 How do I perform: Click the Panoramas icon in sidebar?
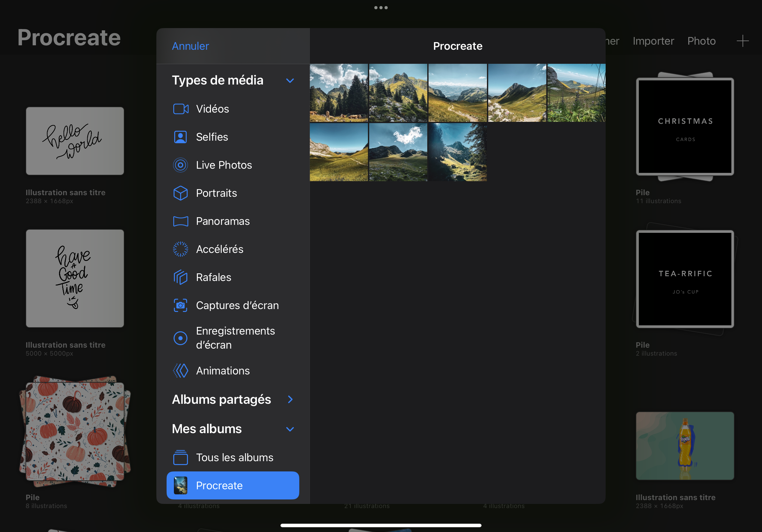click(x=181, y=221)
